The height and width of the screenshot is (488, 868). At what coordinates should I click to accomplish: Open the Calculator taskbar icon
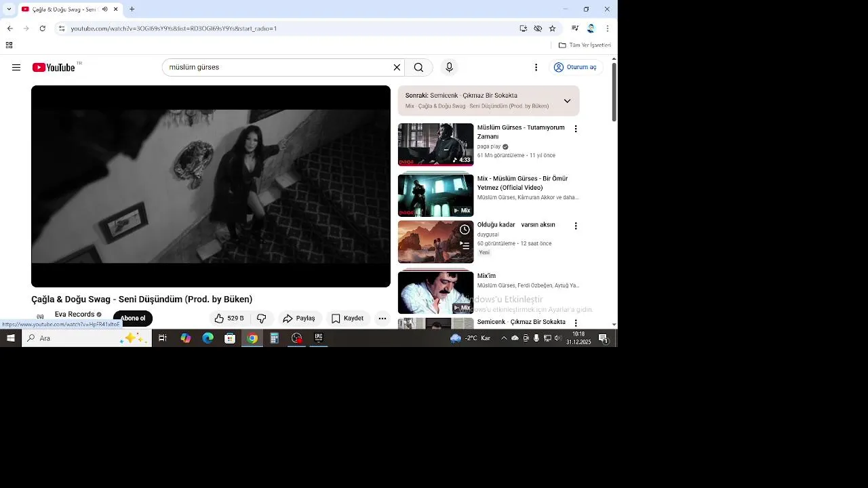pos(274,338)
